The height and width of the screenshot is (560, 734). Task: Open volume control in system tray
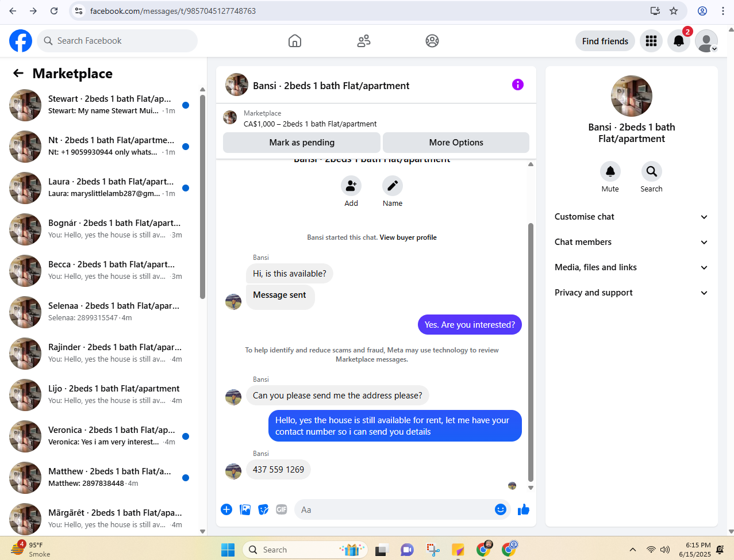pyautogui.click(x=665, y=550)
